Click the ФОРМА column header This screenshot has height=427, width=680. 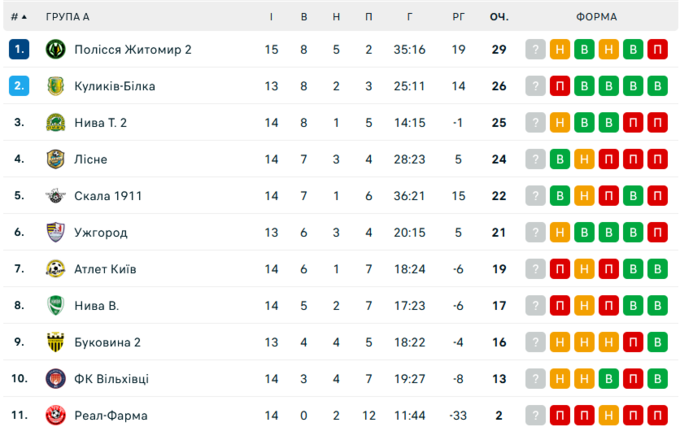point(597,17)
